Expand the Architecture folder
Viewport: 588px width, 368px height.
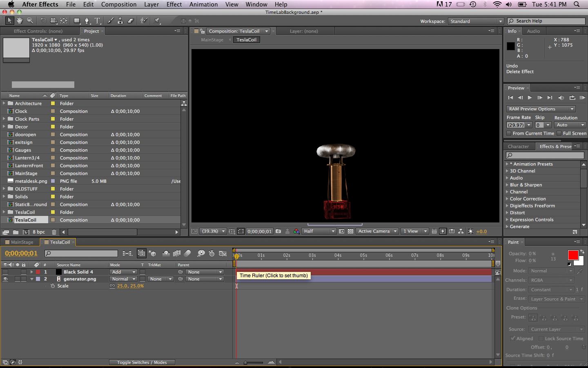tap(4, 103)
